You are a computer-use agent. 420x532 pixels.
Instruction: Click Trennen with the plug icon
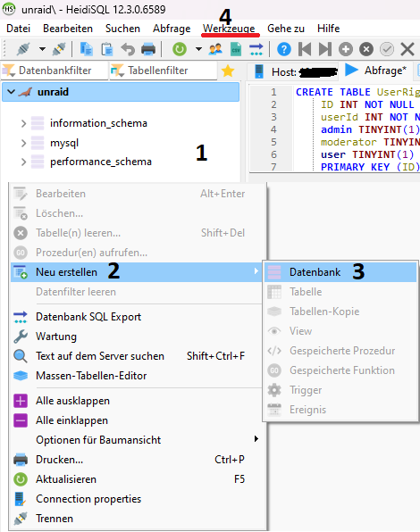136,519
